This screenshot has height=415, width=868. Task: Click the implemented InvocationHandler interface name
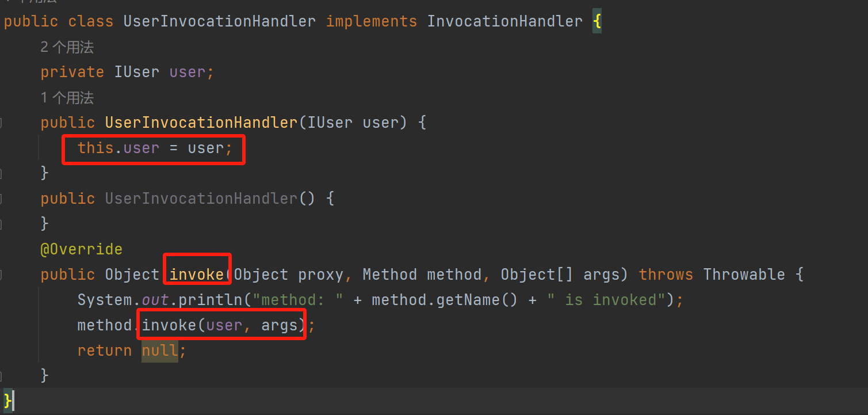point(504,22)
